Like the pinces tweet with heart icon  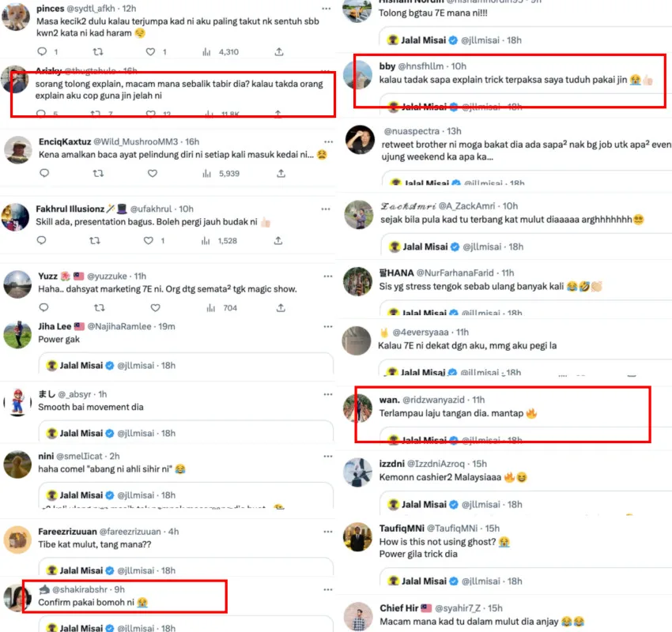(x=150, y=52)
